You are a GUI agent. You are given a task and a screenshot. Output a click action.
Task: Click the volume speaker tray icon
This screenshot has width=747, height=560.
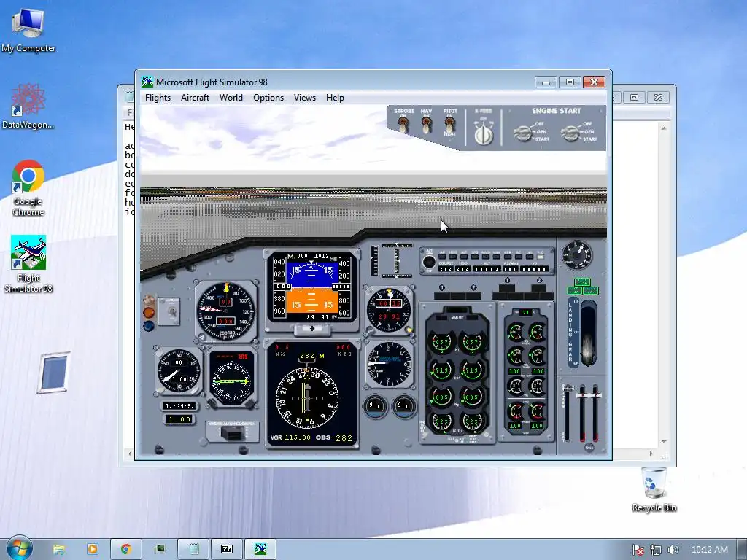tap(673, 550)
